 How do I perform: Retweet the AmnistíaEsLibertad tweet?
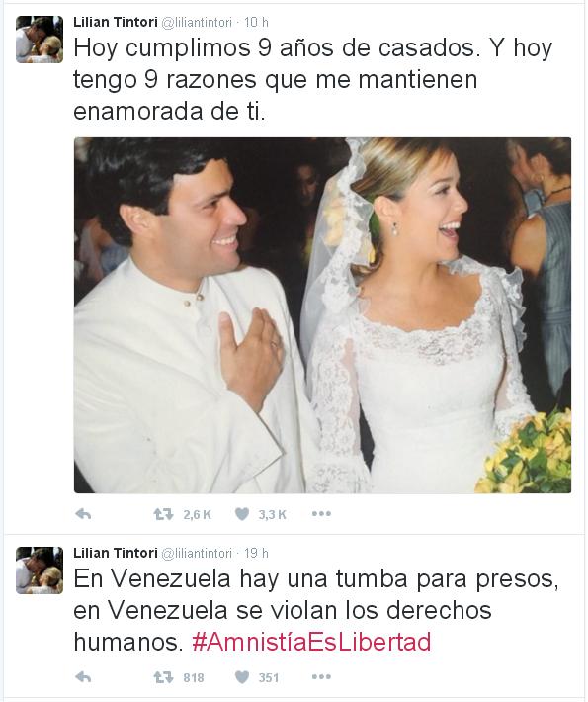click(x=163, y=678)
